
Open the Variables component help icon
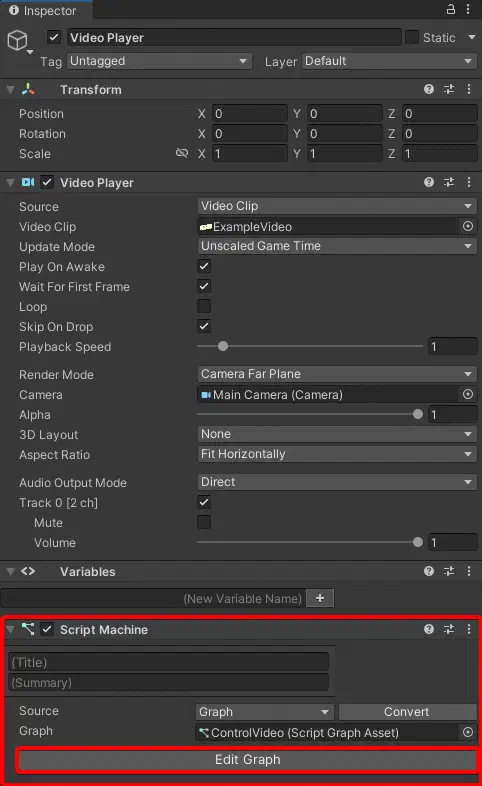click(429, 571)
